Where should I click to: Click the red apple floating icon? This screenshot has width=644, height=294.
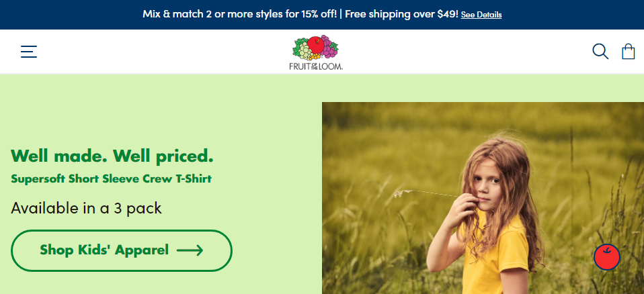606,257
